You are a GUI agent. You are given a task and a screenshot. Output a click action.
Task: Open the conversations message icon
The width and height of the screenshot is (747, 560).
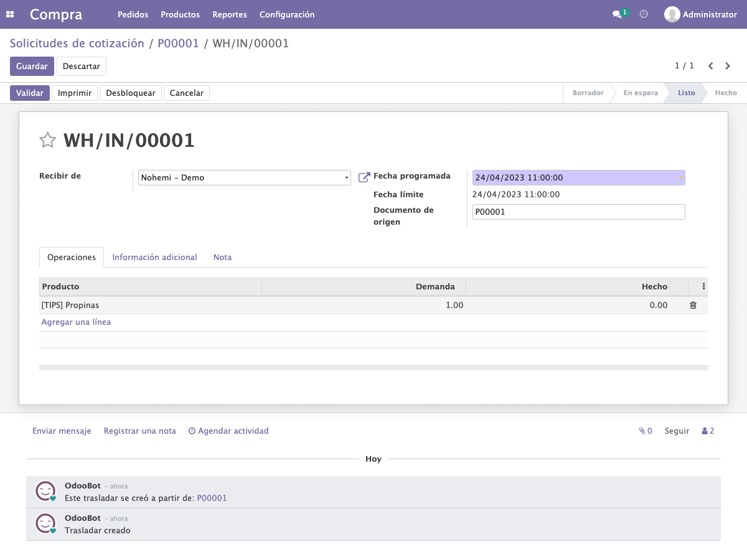617,14
